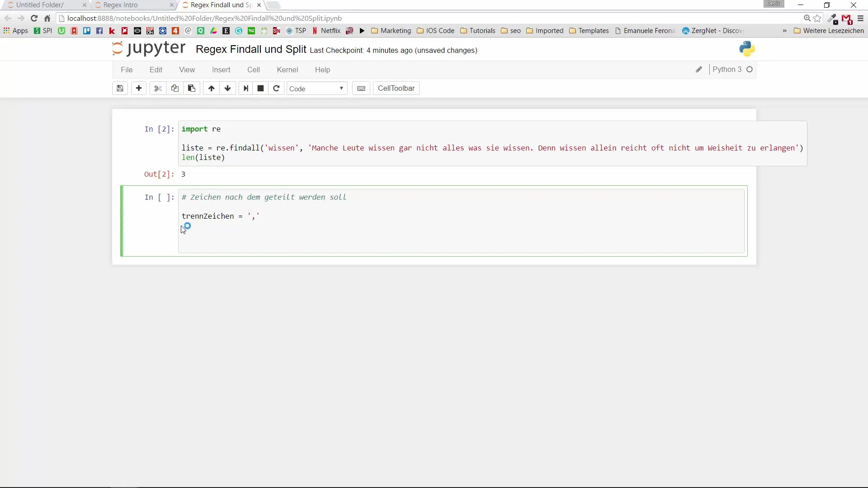Click into the first cell with import re
The image size is (868, 488).
pyautogui.click(x=492, y=143)
